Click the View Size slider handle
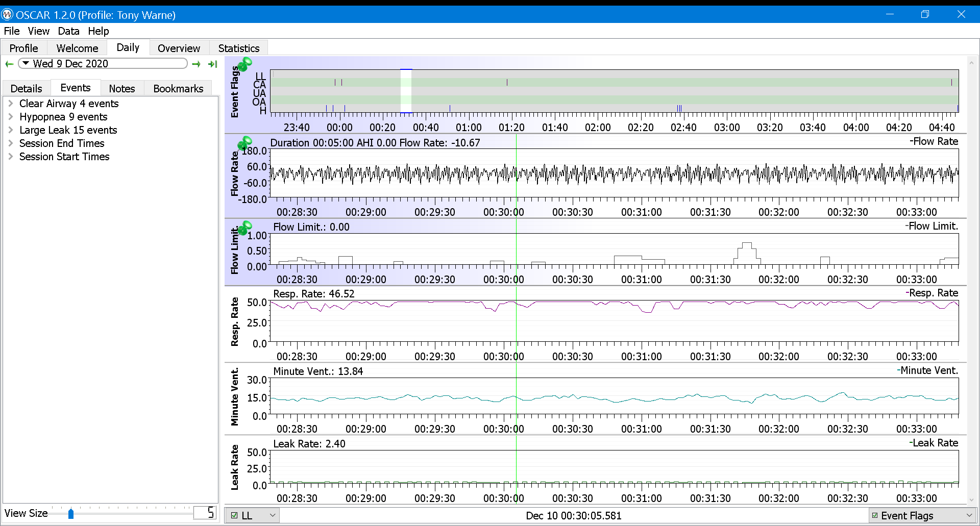Screen dimensions: 980x526 point(71,514)
